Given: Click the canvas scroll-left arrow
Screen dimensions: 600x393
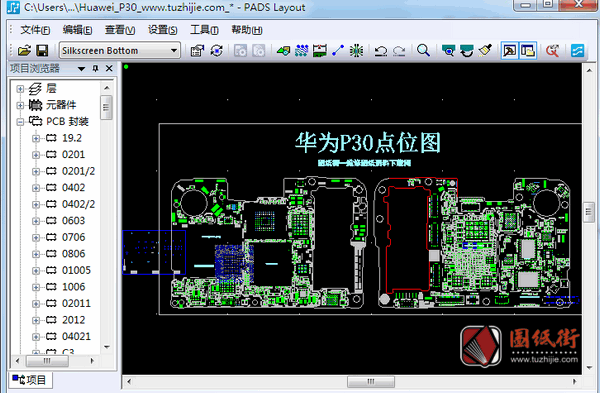Looking at the screenshot, I should click(129, 382).
